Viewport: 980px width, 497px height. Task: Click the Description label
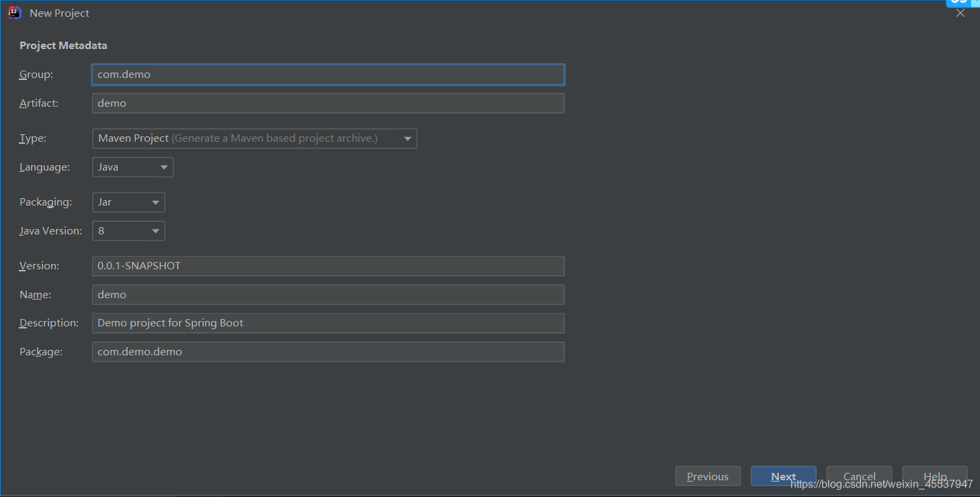[49, 323]
